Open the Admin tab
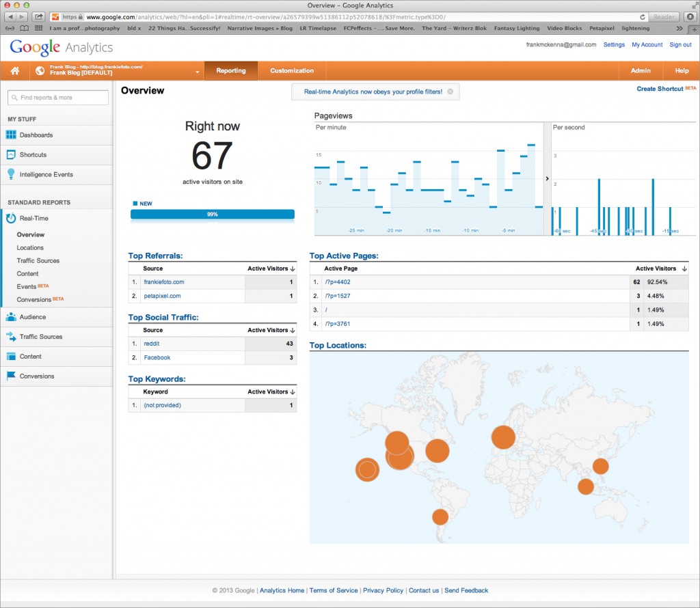 tap(641, 70)
